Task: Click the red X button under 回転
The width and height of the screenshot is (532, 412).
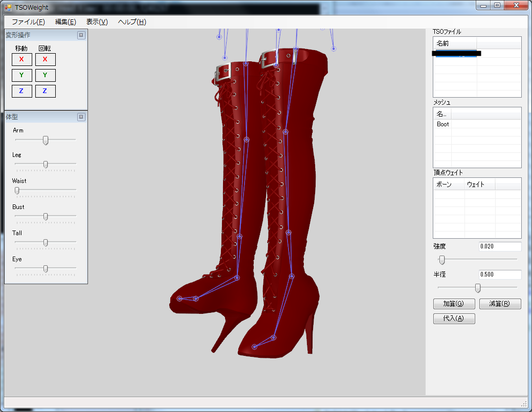Action: point(45,59)
